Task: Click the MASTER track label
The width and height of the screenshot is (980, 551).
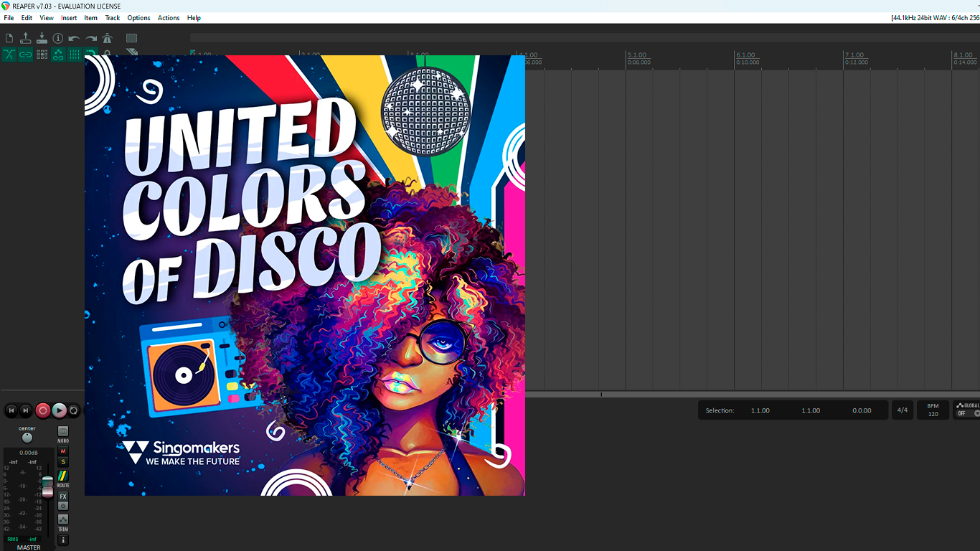Action: click(x=29, y=547)
